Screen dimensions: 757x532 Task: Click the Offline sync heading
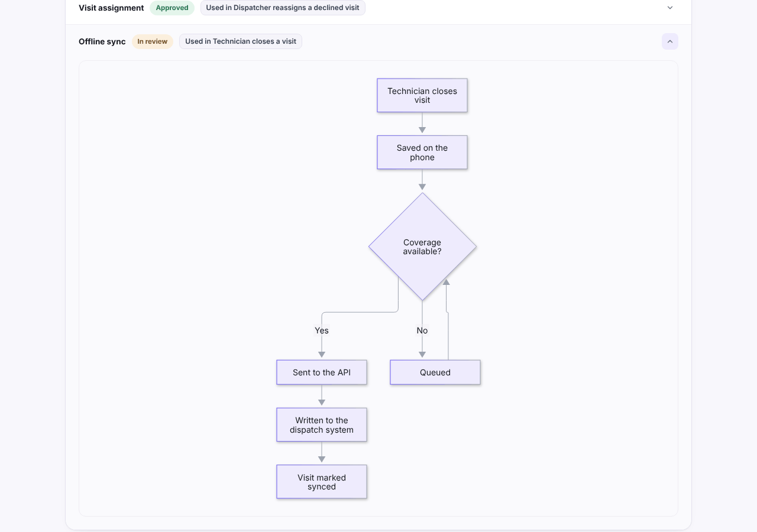coord(102,41)
